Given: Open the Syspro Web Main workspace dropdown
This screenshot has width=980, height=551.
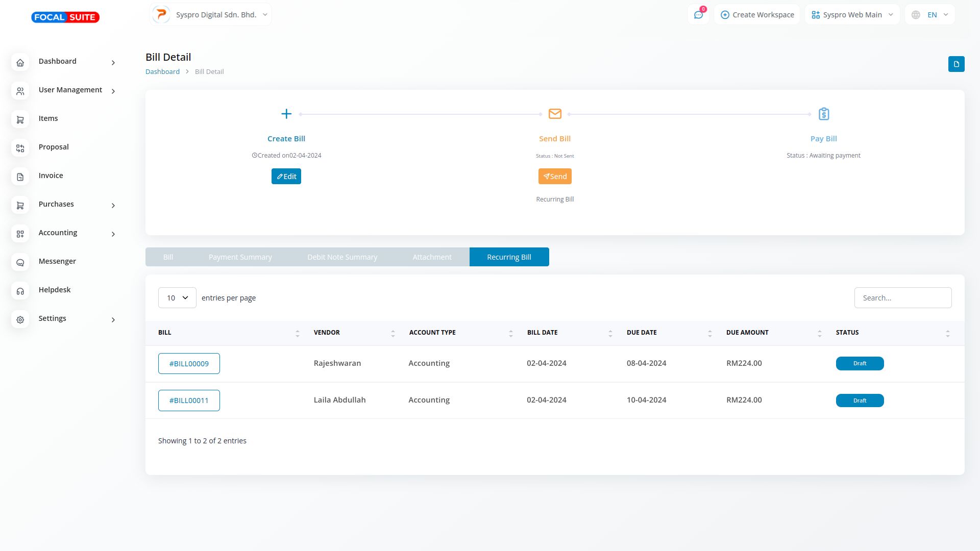Looking at the screenshot, I should (x=852, y=15).
